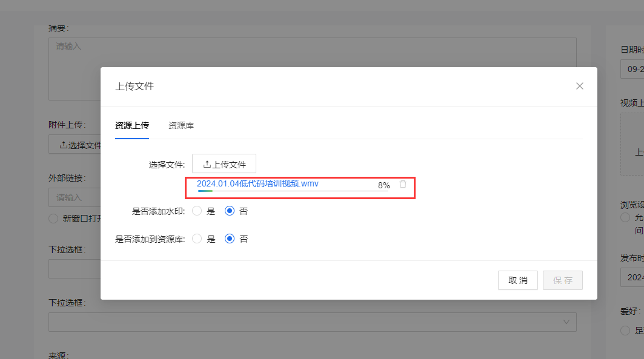This screenshot has width=644, height=359.
Task: Open the 2024.01.04低代码培训视频.wmv file link
Action: coord(257,183)
